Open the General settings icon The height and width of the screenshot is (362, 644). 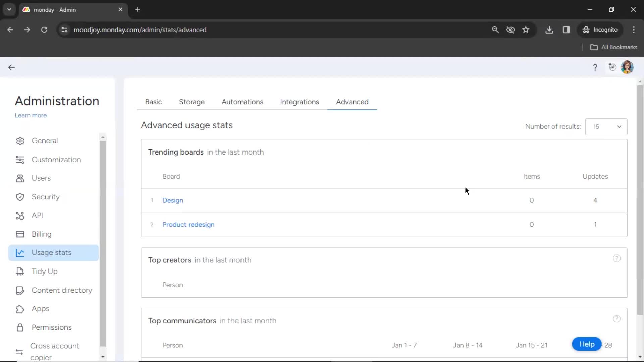[19, 140]
